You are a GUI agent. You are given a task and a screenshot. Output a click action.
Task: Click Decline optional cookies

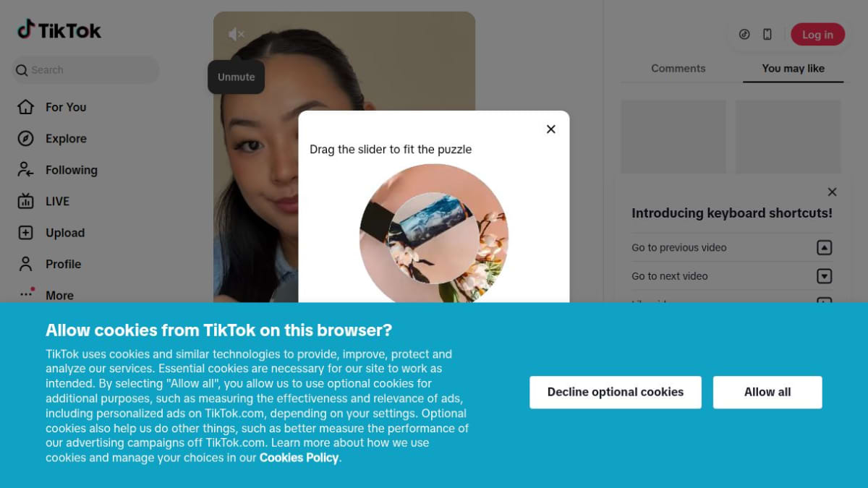pyautogui.click(x=616, y=392)
